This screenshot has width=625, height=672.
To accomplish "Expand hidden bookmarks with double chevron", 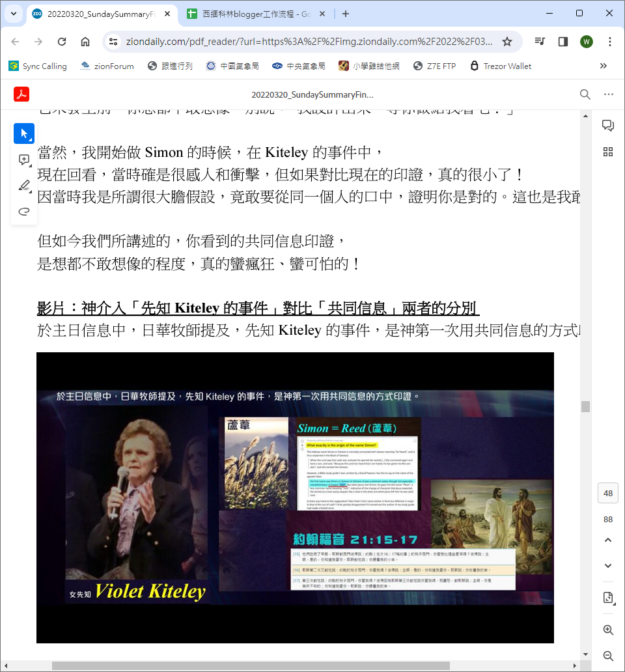I will [x=603, y=66].
